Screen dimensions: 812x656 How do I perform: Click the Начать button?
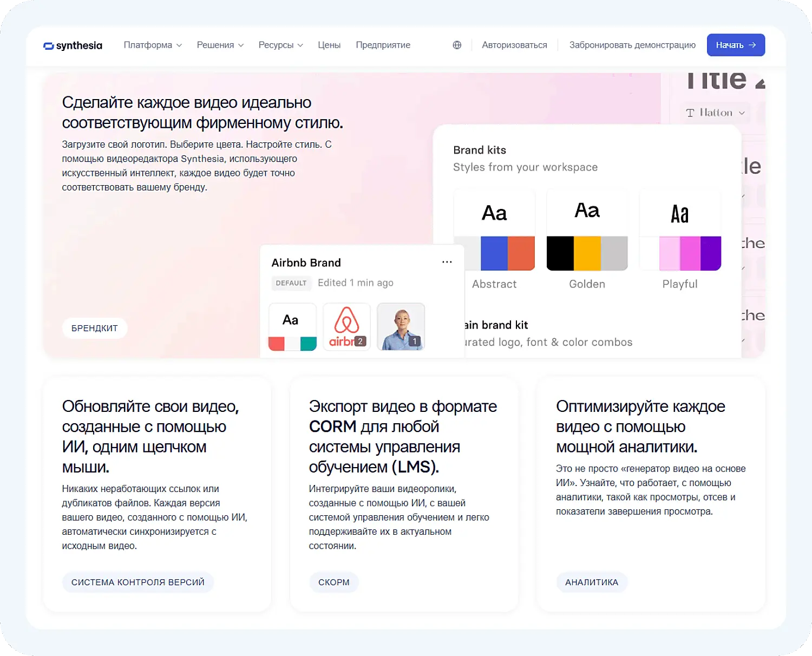pos(736,45)
